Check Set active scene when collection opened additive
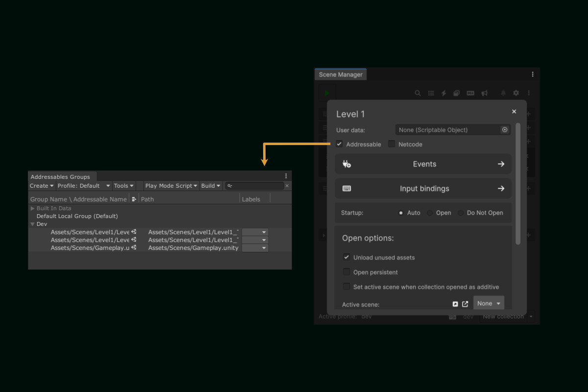The width and height of the screenshot is (588, 392). click(346, 287)
